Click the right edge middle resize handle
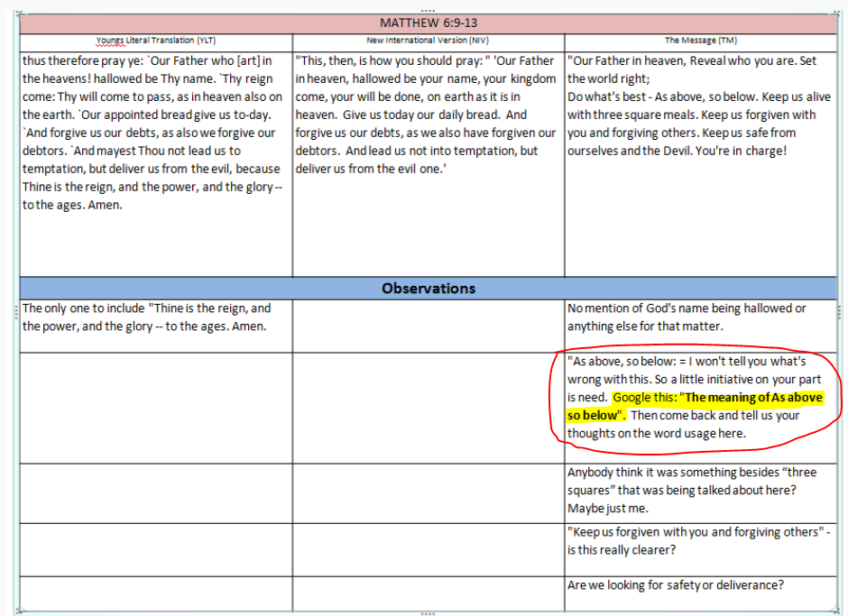Image resolution: width=848 pixels, height=616 pixels. point(841,312)
